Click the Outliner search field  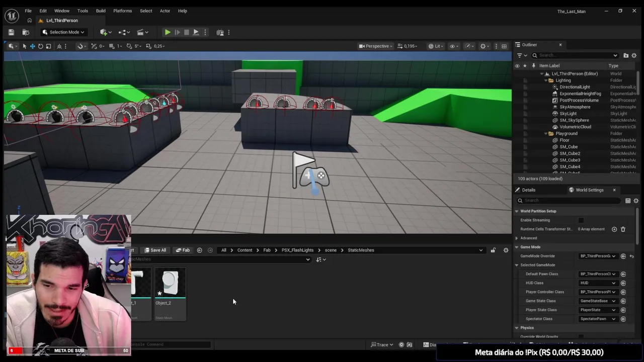pyautogui.click(x=575, y=55)
